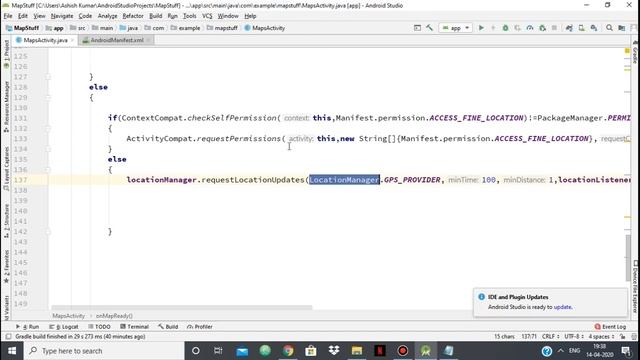Click Run with Coverage icon

click(x=518, y=28)
